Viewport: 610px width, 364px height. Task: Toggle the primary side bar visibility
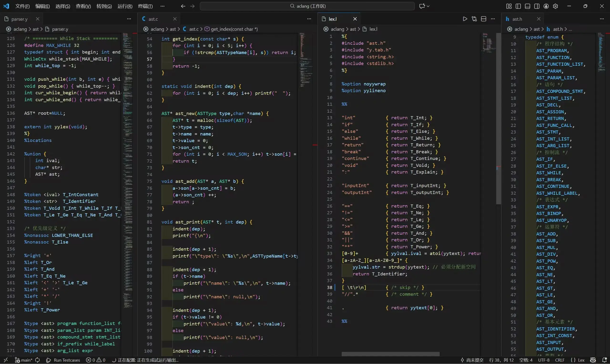[x=518, y=6]
